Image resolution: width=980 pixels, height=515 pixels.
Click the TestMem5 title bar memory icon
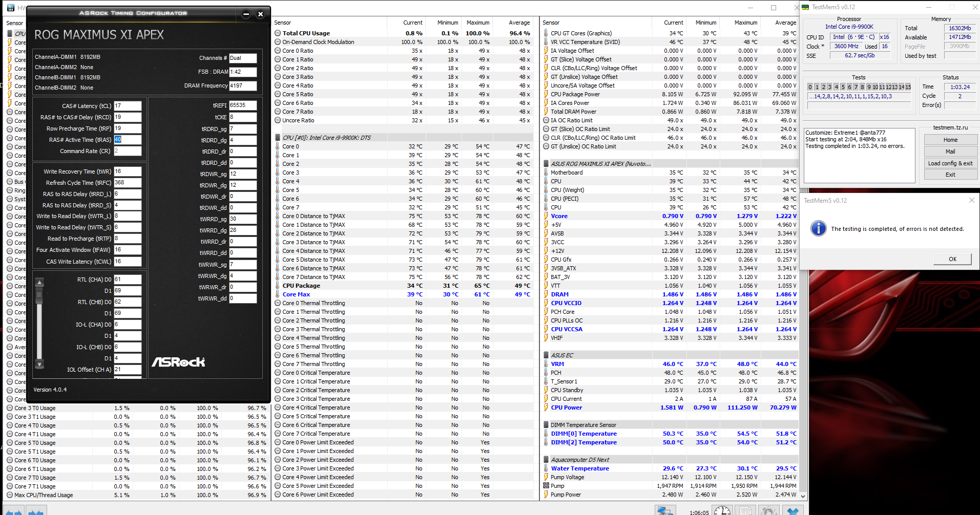point(805,7)
